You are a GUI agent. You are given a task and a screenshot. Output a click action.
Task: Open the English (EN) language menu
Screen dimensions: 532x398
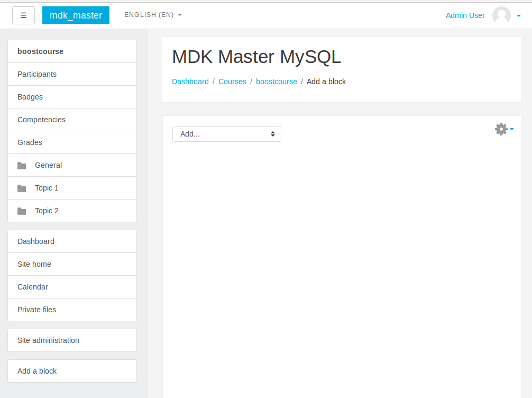pos(153,15)
